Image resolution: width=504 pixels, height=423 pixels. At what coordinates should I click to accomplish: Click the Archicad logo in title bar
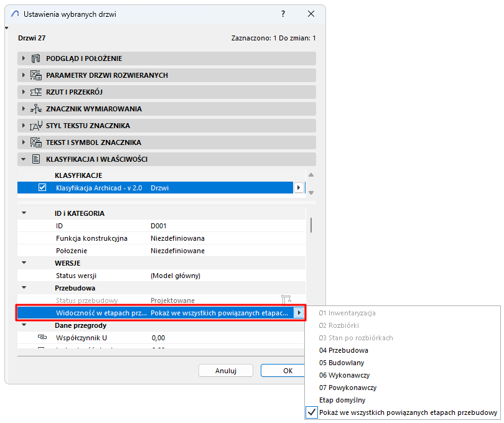click(15, 14)
